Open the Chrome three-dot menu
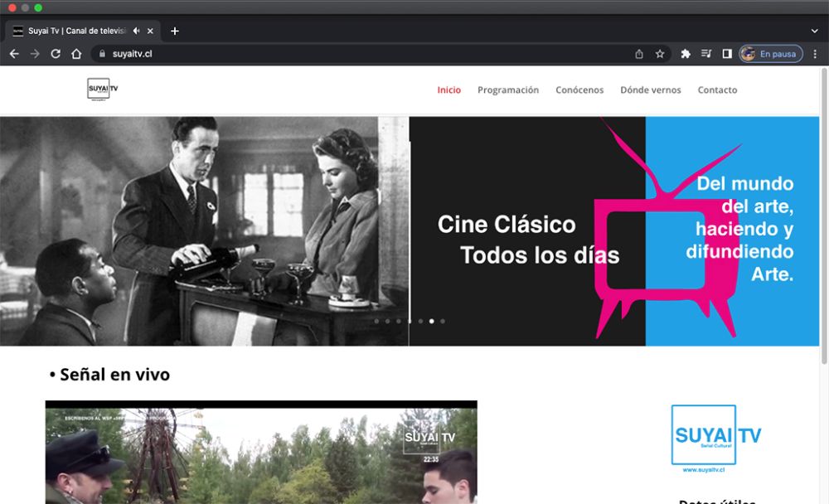Image resolution: width=829 pixels, height=504 pixels. click(813, 54)
